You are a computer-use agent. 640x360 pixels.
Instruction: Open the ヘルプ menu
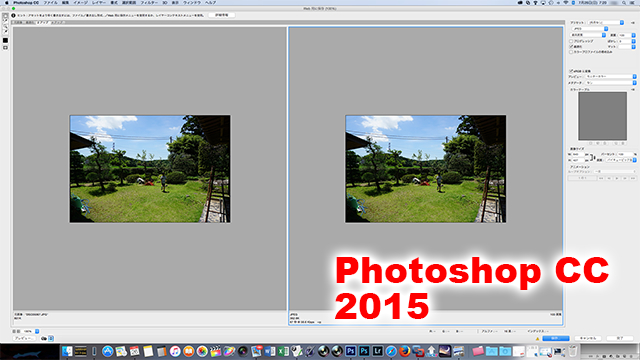point(210,2)
